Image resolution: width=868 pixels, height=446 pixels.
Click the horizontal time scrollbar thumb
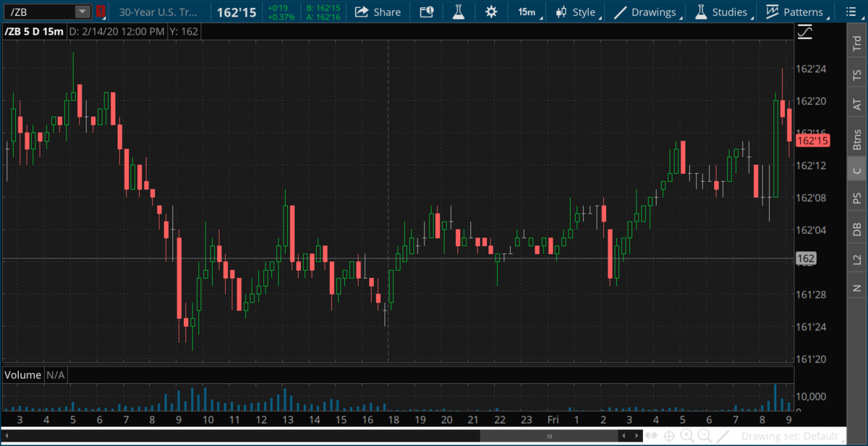tap(550, 436)
